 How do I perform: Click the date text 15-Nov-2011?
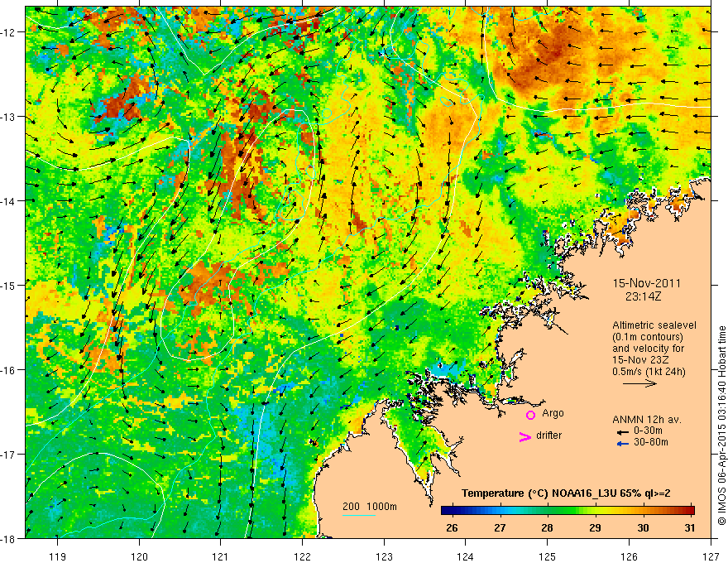click(x=647, y=283)
